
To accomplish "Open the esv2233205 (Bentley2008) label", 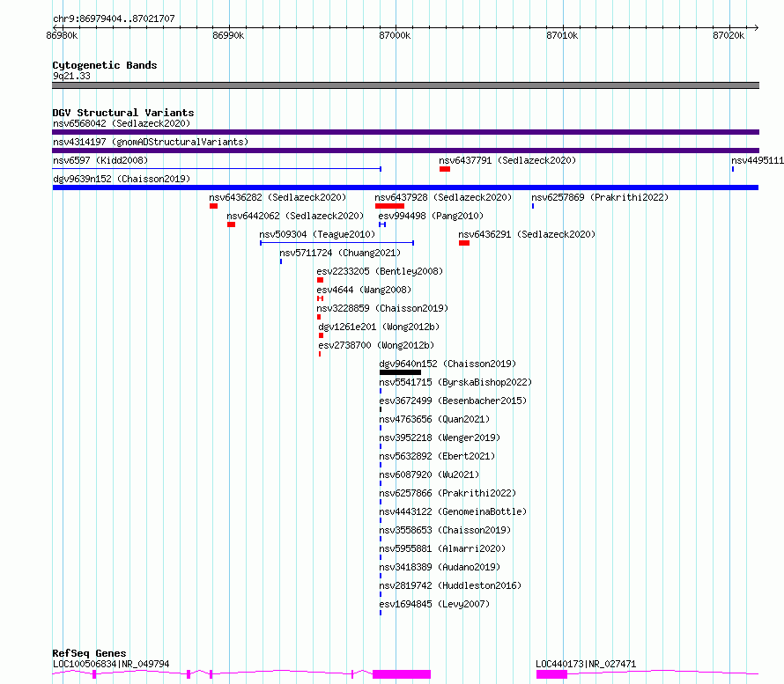I will [x=380, y=271].
